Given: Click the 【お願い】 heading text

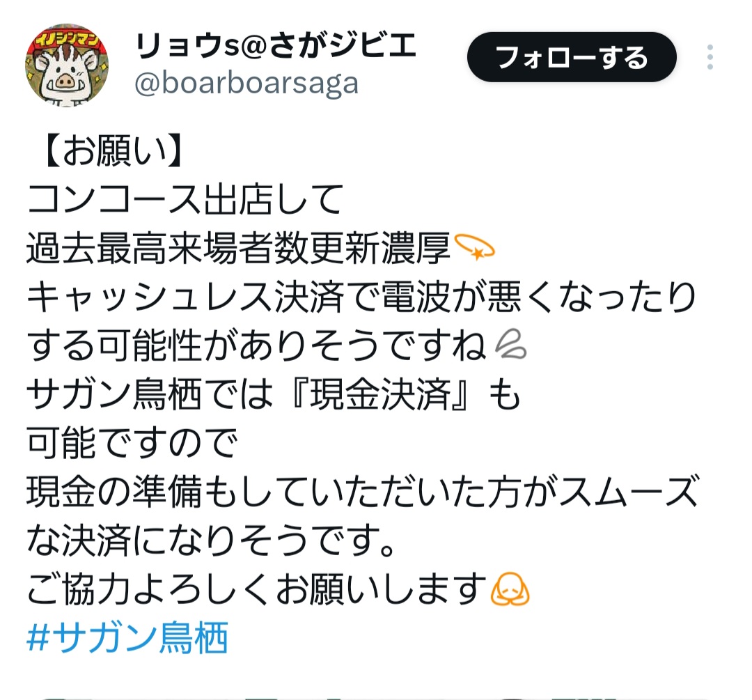Looking at the screenshot, I should (x=112, y=150).
